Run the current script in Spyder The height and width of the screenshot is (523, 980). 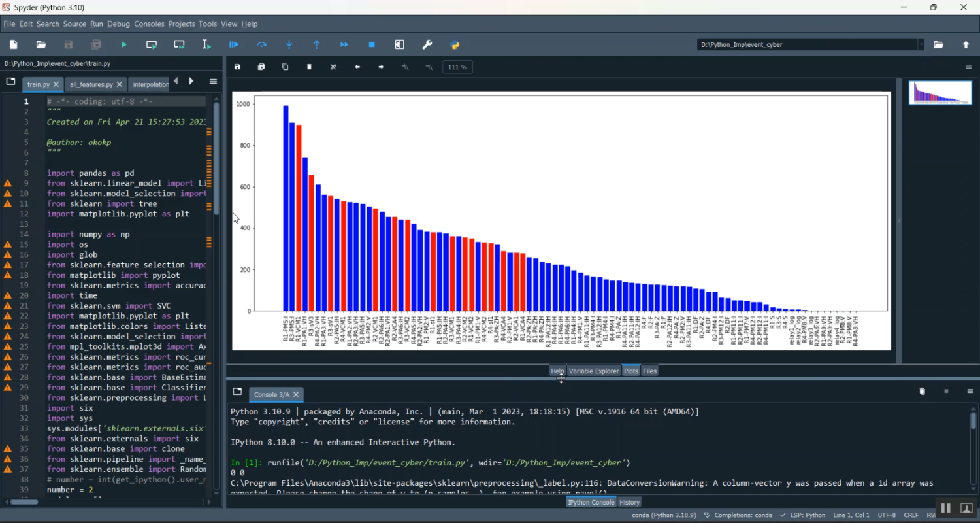[123, 44]
